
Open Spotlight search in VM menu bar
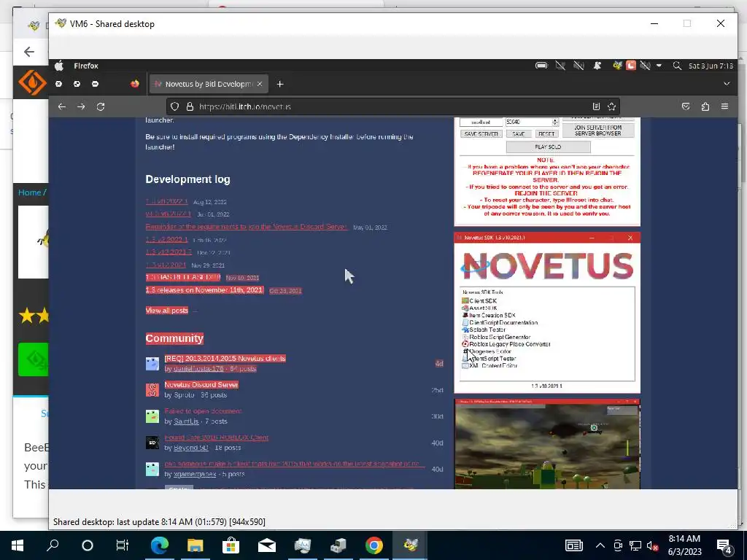point(676,66)
